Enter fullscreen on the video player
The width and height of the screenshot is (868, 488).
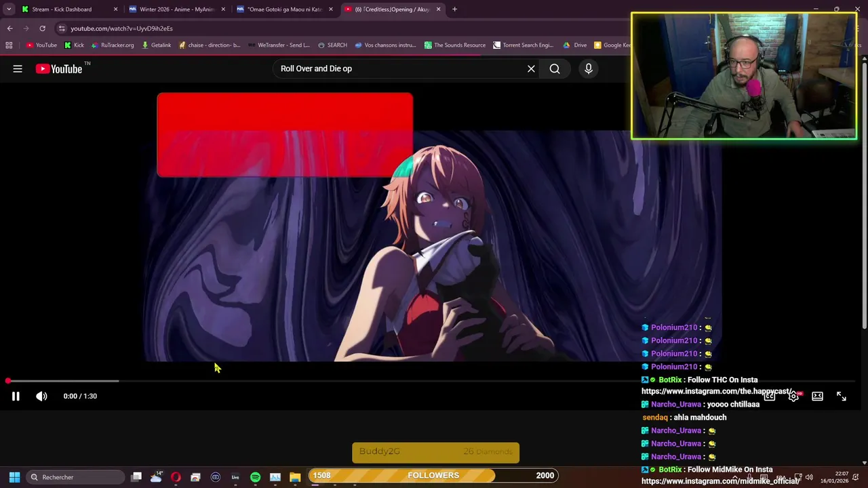tap(842, 396)
